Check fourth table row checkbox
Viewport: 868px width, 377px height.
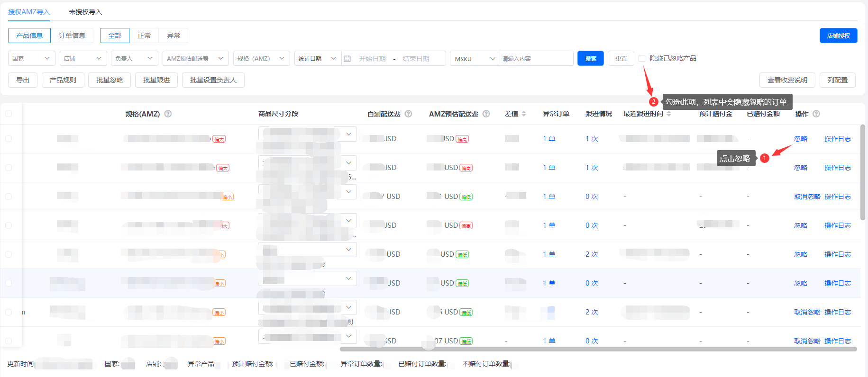(9, 225)
